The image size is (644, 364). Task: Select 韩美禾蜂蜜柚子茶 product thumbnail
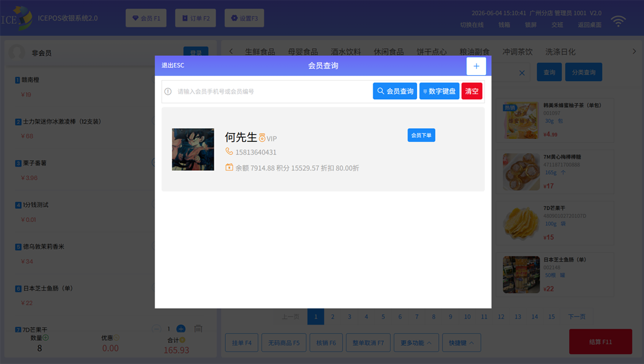(x=521, y=121)
